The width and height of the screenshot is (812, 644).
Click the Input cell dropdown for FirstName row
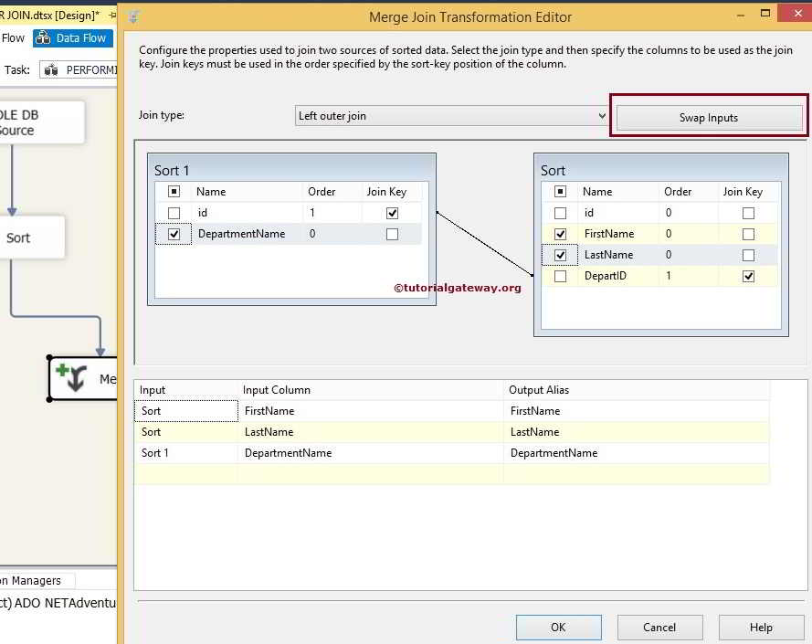pos(186,410)
